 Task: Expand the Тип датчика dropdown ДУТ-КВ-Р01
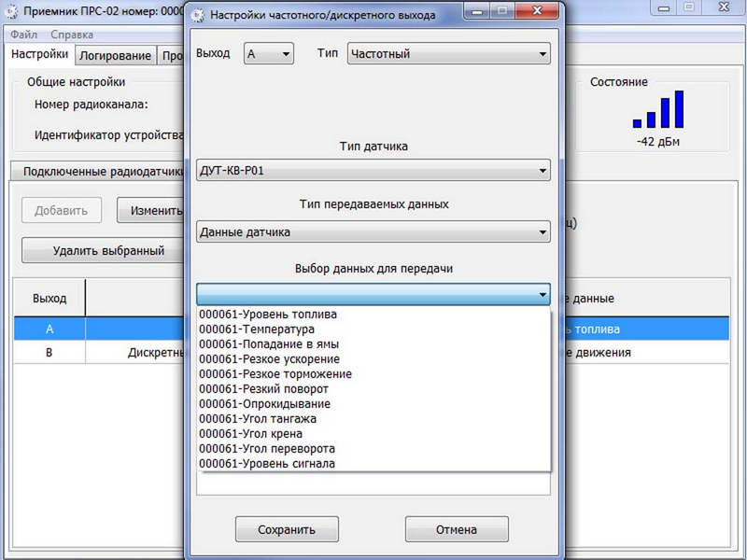[373, 171]
